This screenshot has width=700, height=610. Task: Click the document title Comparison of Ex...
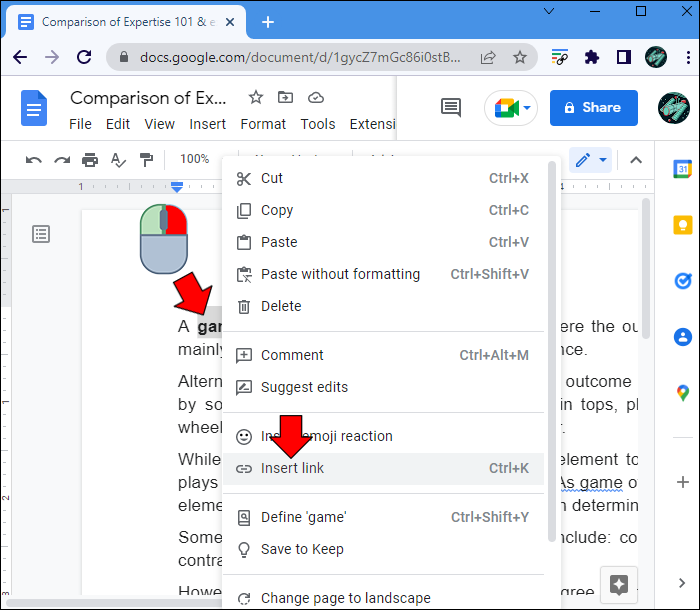(148, 98)
